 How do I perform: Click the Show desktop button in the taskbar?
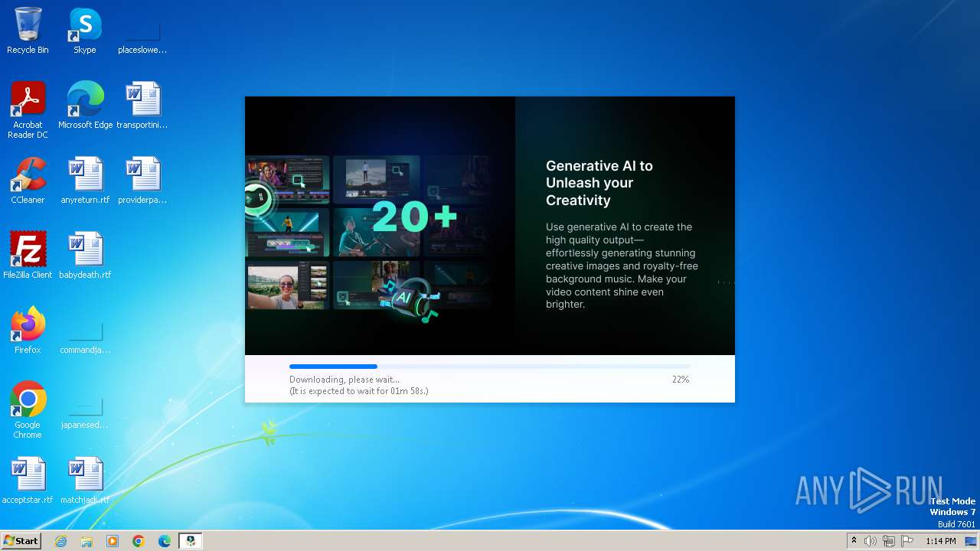click(971, 541)
